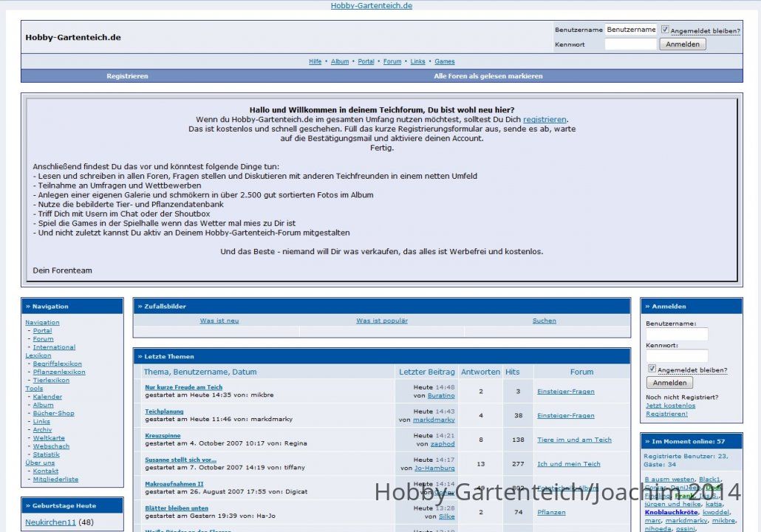Open Bücher-Shop in the sidebar
Image resolution: width=761 pixels, height=532 pixels.
pyautogui.click(x=53, y=413)
